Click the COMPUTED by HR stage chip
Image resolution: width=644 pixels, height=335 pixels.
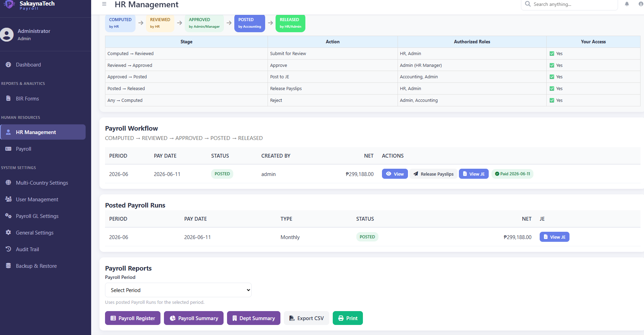tap(120, 23)
